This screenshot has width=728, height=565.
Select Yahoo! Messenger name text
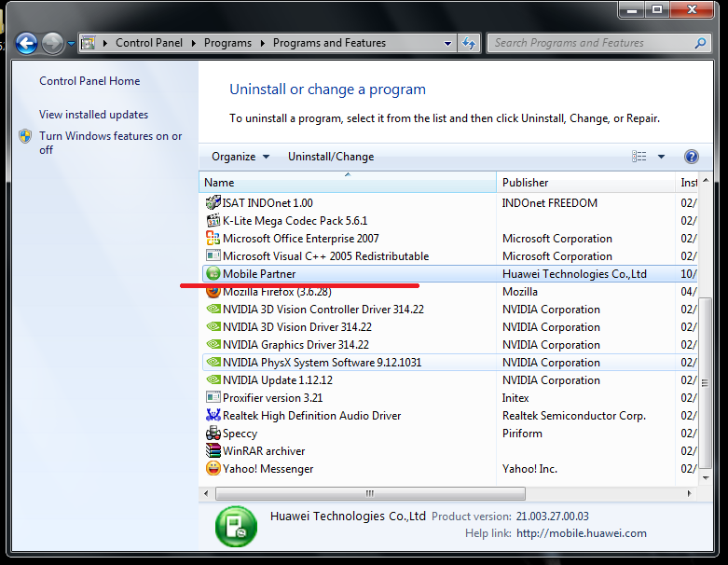coord(268,469)
